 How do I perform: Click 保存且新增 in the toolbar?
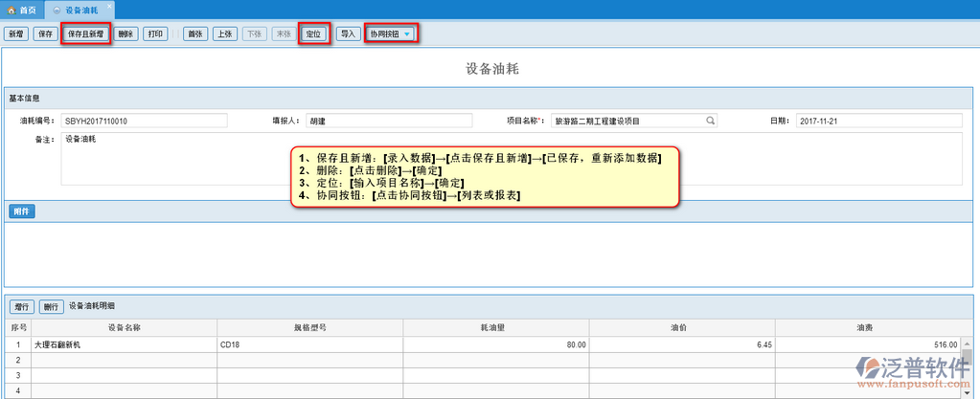point(86,33)
